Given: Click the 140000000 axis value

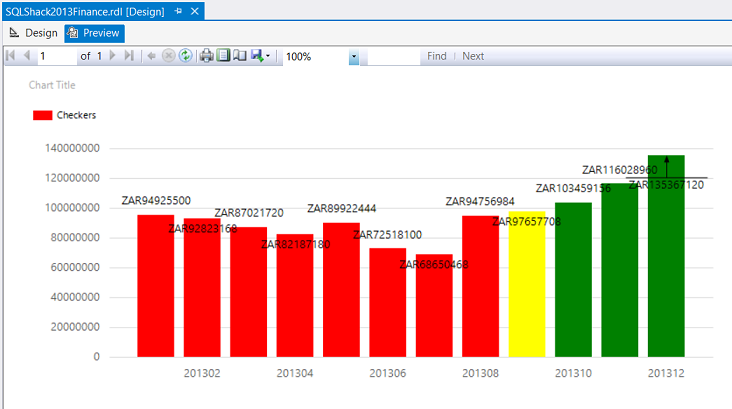Looking at the screenshot, I should 72,148.
